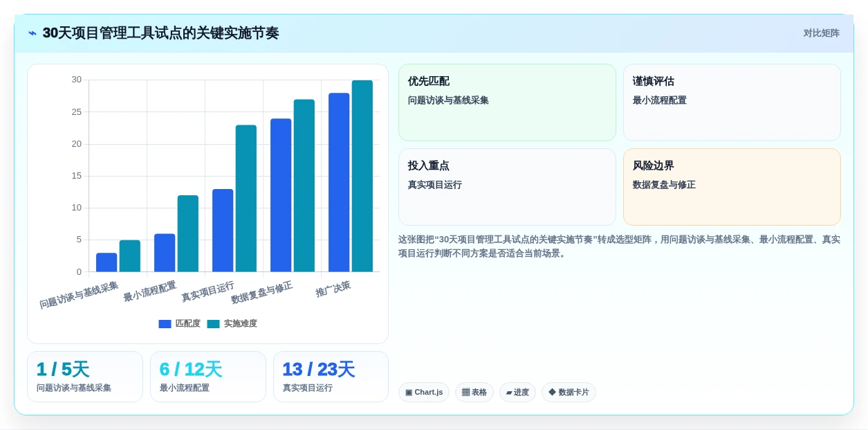Click the teal 实施难度 legend color box
868x430 pixels.
213,323
